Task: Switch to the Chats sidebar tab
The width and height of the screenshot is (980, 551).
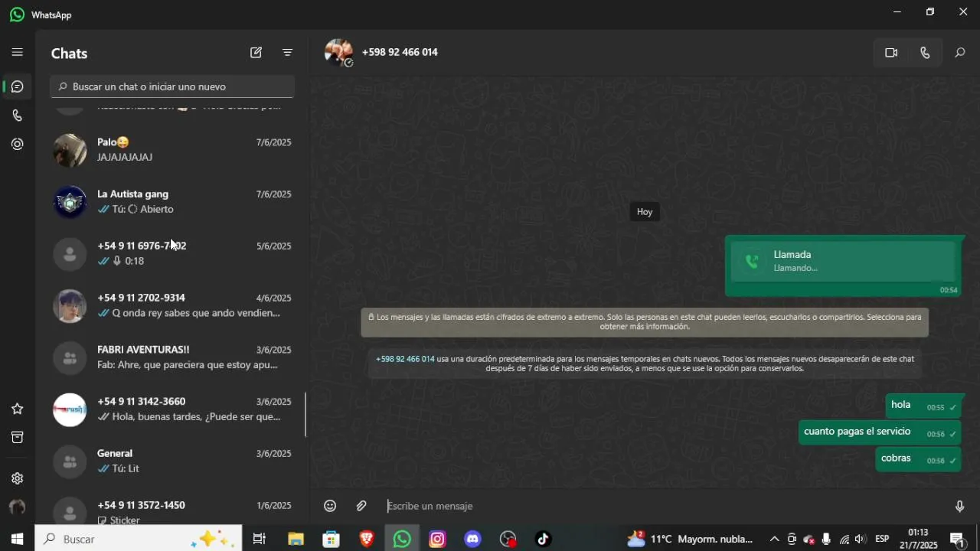Action: tap(17, 86)
